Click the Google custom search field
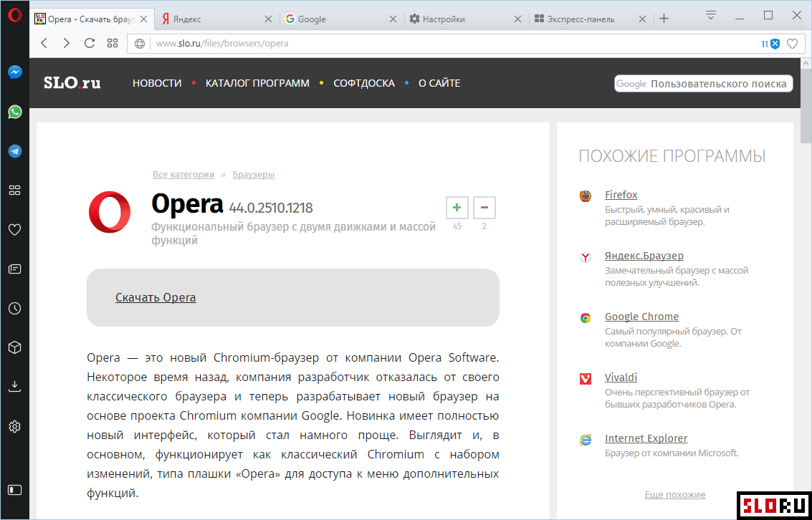The height and width of the screenshot is (520, 812). pos(704,84)
